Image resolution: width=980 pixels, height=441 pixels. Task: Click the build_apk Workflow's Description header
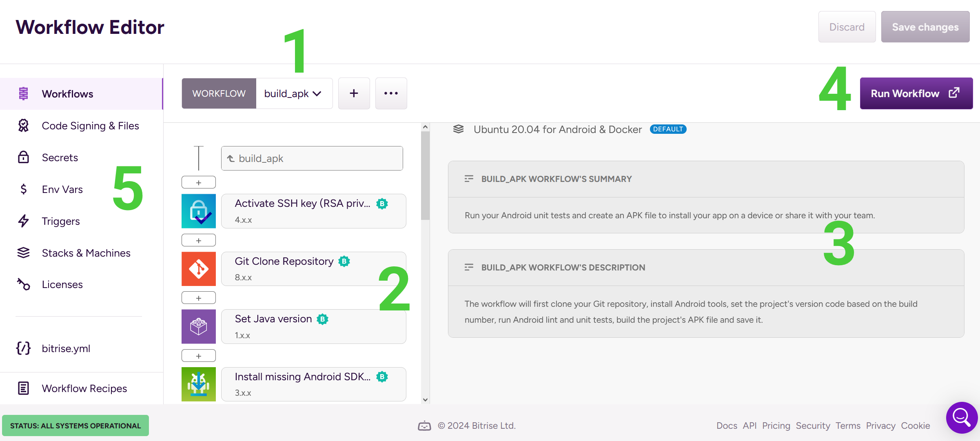[x=706, y=268]
